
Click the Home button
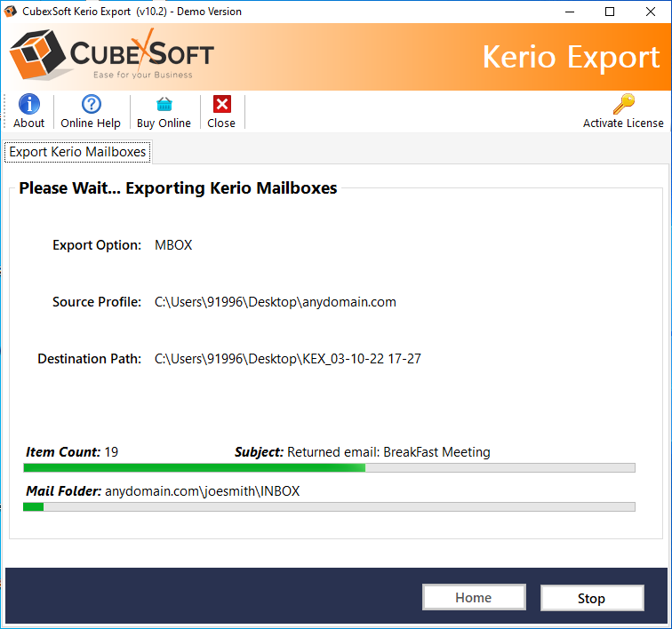[474, 597]
